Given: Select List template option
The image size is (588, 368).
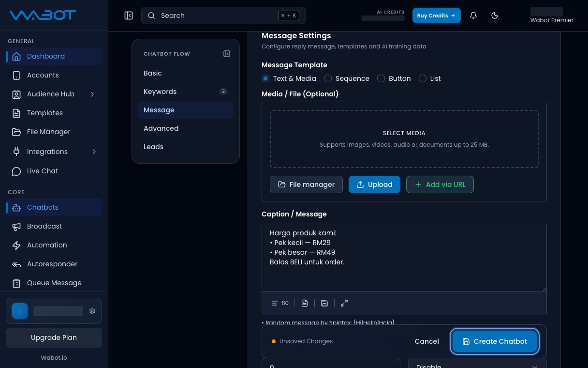Looking at the screenshot, I should click(x=430, y=78).
